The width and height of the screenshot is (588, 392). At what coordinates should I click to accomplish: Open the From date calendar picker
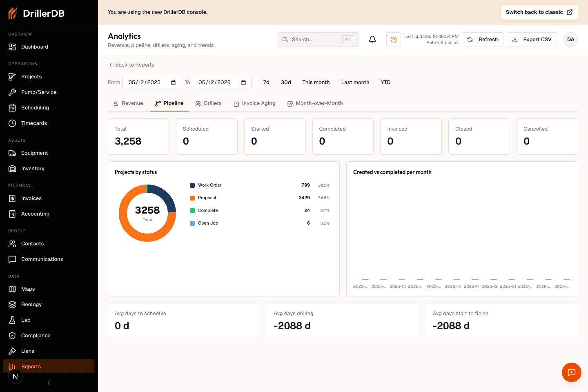click(173, 82)
